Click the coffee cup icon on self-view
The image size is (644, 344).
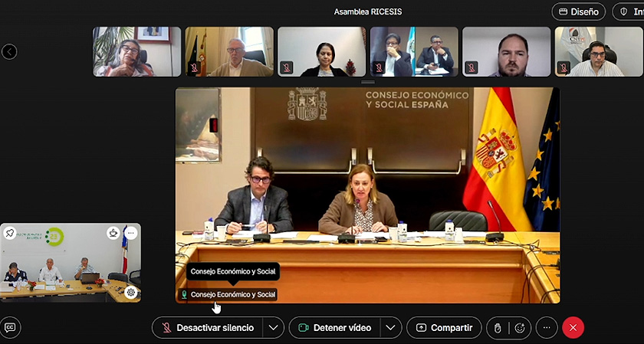pos(113,233)
